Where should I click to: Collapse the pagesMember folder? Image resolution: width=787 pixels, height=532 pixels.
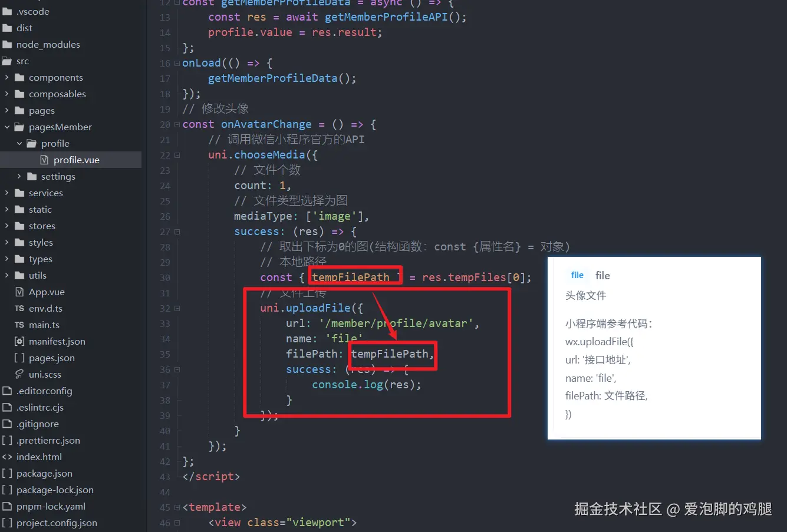(6, 127)
